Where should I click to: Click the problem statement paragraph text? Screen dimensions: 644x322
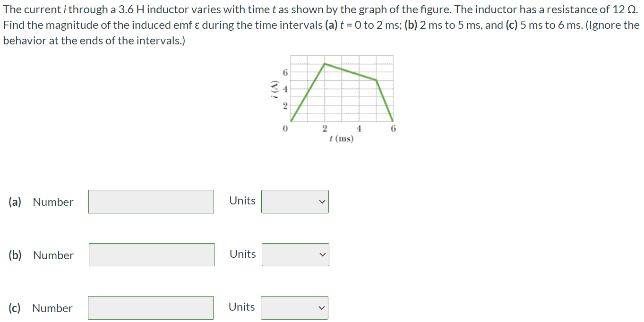pos(321,25)
